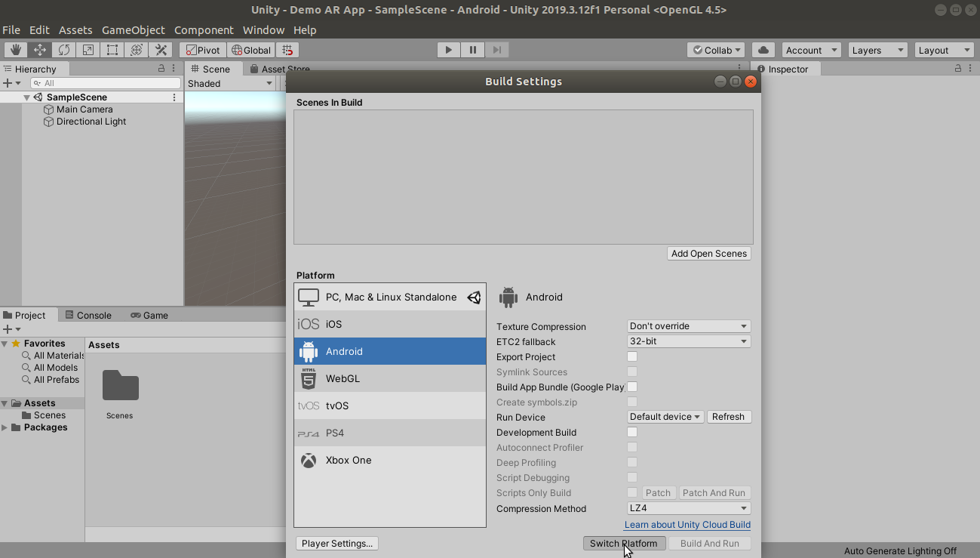This screenshot has width=980, height=558.
Task: Select WebGL platform
Action: [390, 378]
